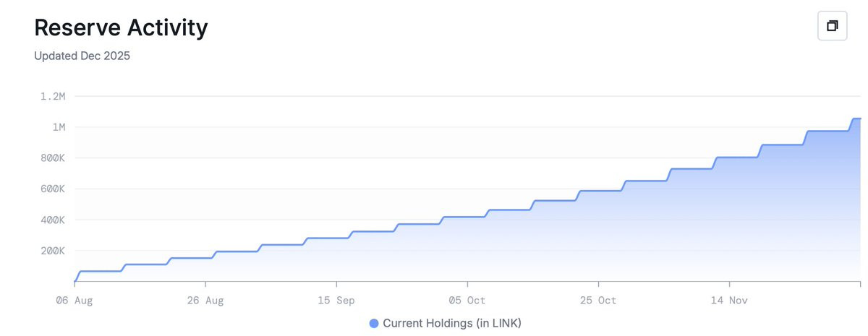This screenshot has width=868, height=336.
Task: Click the chart line start point at 06 Aug
Action: click(x=75, y=281)
